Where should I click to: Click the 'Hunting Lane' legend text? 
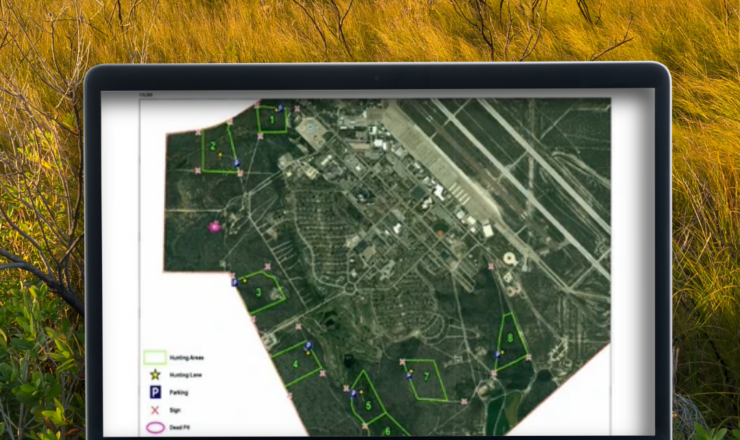185,375
